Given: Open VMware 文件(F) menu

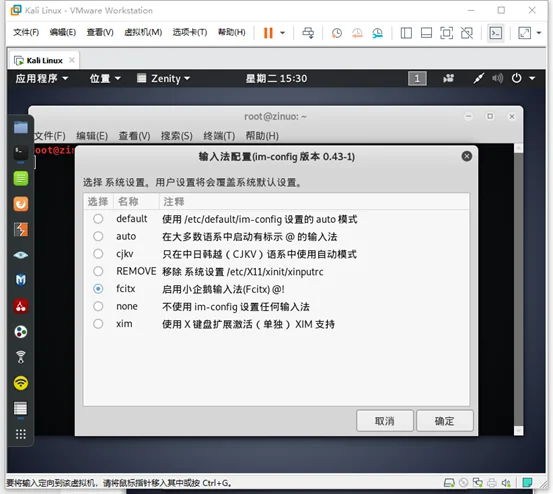Looking at the screenshot, I should (26, 32).
